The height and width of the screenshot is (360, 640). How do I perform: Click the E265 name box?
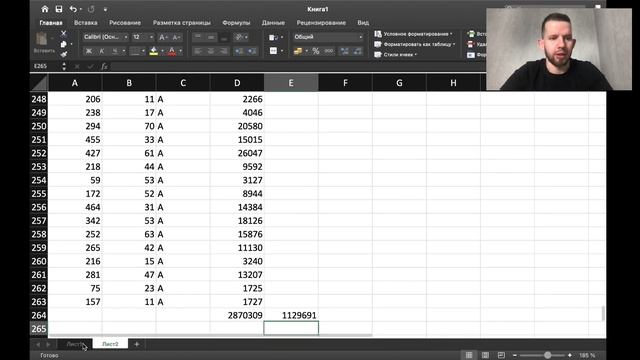[x=46, y=66]
